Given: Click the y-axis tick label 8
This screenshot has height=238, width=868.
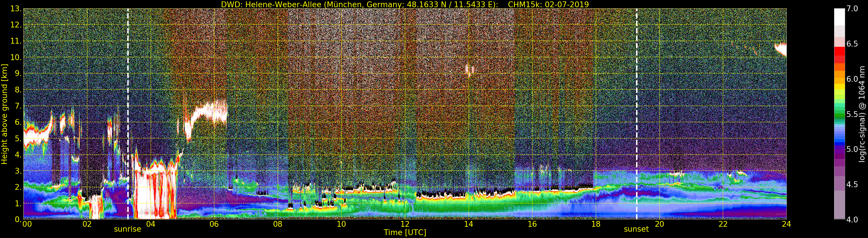Looking at the screenshot, I should pyautogui.click(x=18, y=90).
